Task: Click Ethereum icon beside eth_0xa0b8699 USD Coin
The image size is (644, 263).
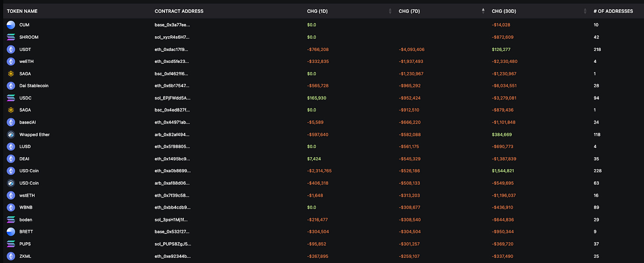Action: [x=11, y=170]
